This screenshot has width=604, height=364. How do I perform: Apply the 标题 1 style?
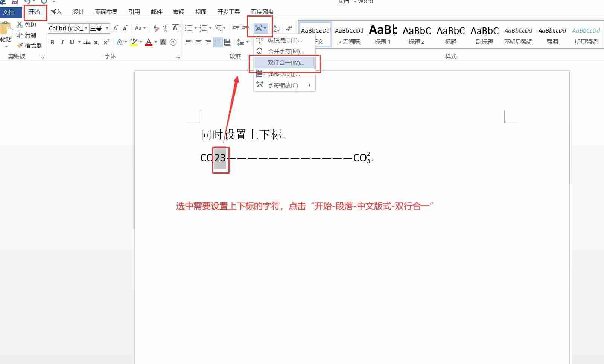pos(382,35)
